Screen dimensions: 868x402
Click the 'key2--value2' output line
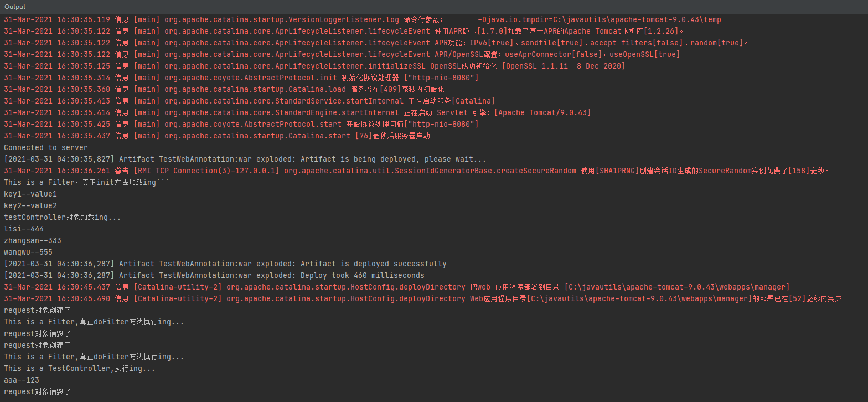click(30, 205)
